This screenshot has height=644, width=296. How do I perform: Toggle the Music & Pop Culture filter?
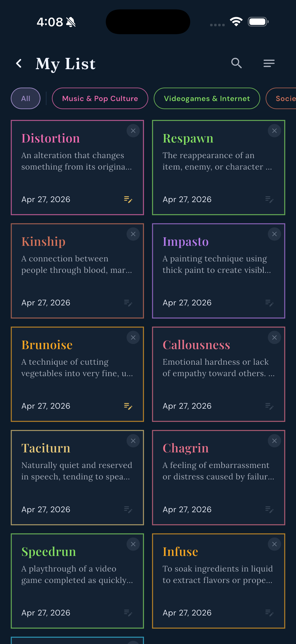[100, 98]
